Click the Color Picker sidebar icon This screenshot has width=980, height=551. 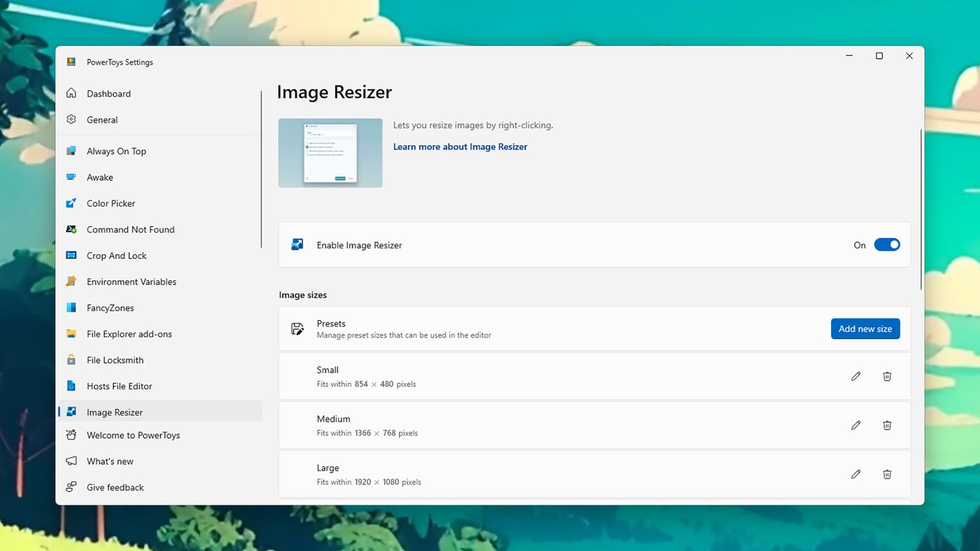[72, 203]
